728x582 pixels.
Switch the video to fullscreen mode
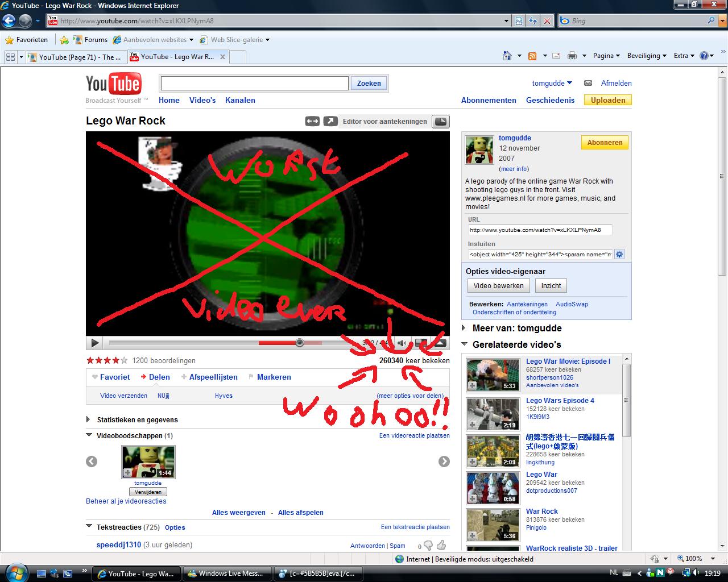pyautogui.click(x=441, y=343)
